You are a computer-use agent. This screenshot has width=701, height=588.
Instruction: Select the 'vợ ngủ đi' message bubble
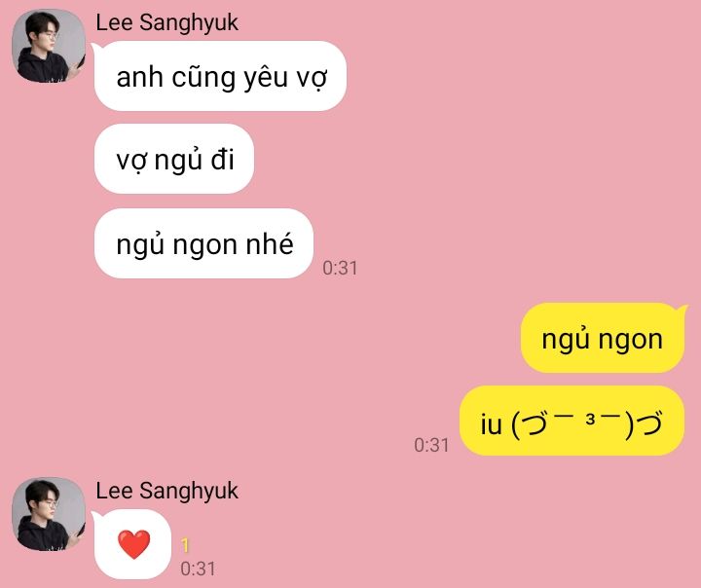click(x=174, y=159)
